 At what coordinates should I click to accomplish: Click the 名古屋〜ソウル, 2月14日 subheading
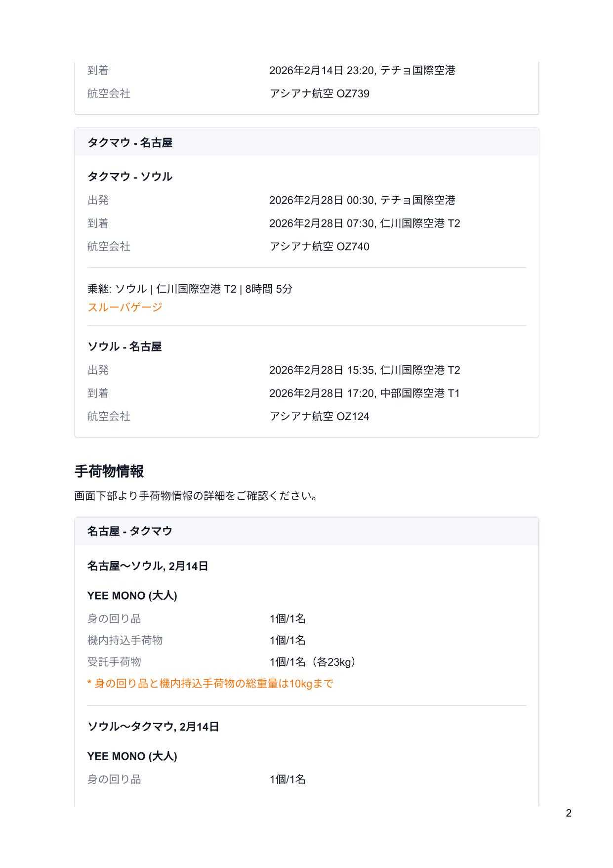click(148, 566)
